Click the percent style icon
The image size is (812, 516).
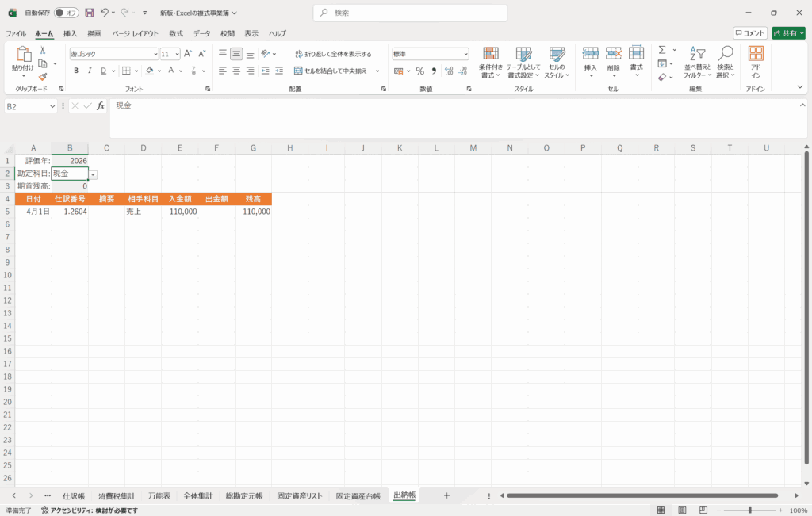[419, 71]
